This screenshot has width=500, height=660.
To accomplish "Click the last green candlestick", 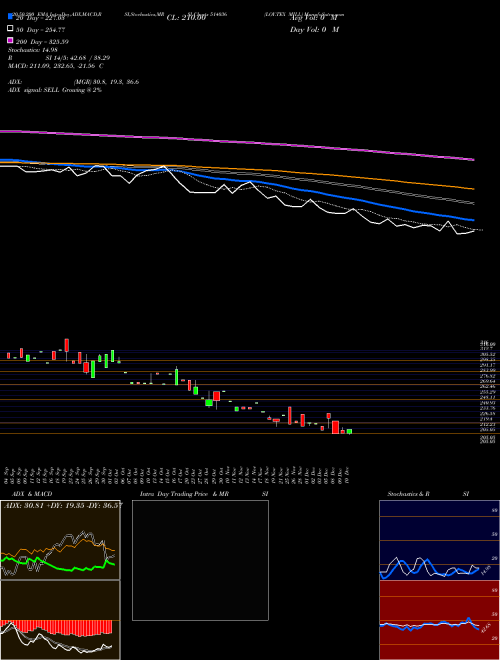I will click(x=349, y=431).
